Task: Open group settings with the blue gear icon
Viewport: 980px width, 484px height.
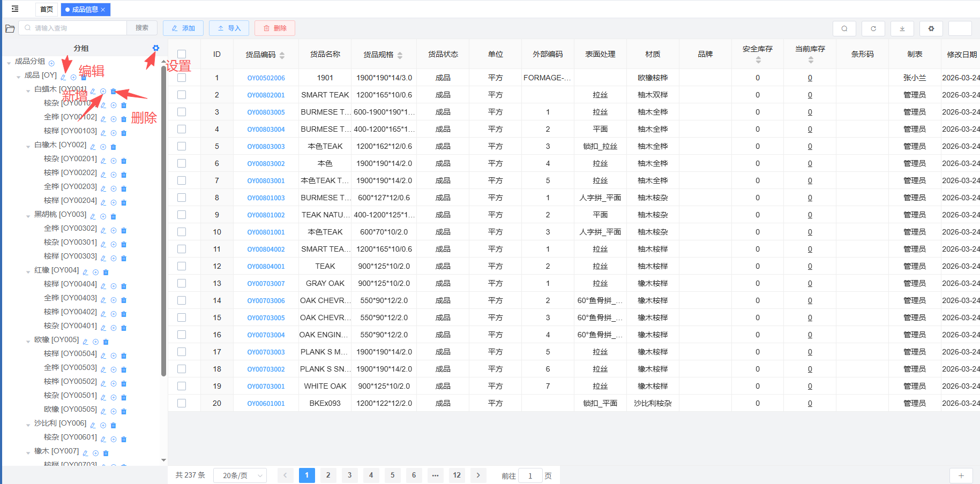Action: click(155, 48)
